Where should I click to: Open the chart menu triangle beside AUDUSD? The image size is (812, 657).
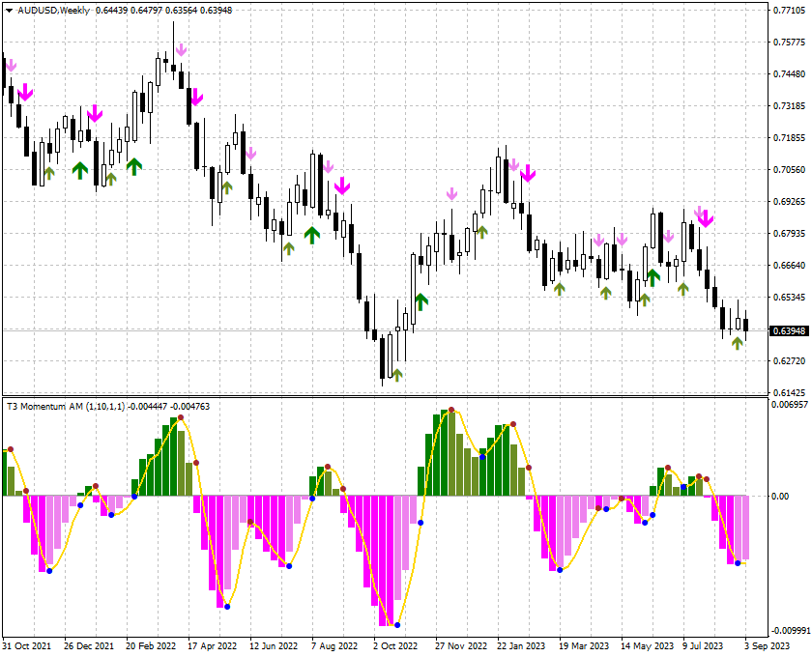coord(10,11)
